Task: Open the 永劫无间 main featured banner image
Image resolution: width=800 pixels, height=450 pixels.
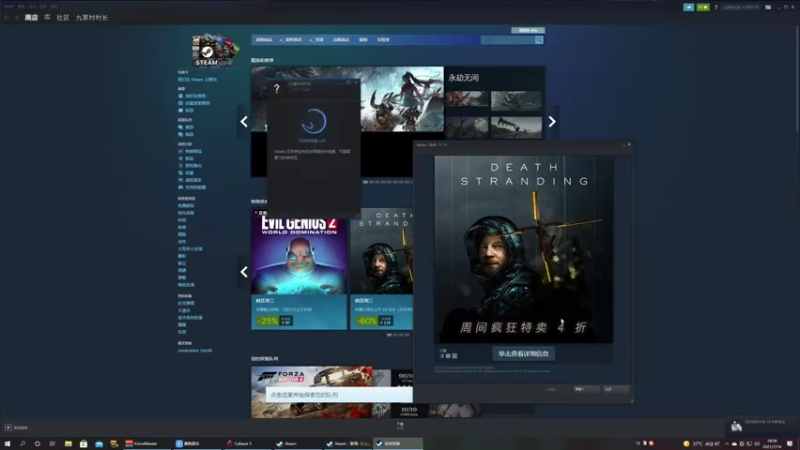Action: (402, 99)
